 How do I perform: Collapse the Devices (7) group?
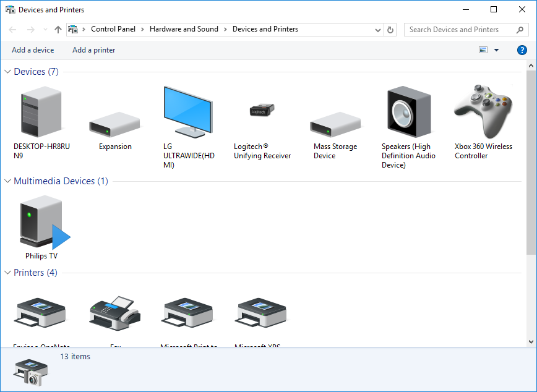coord(7,72)
